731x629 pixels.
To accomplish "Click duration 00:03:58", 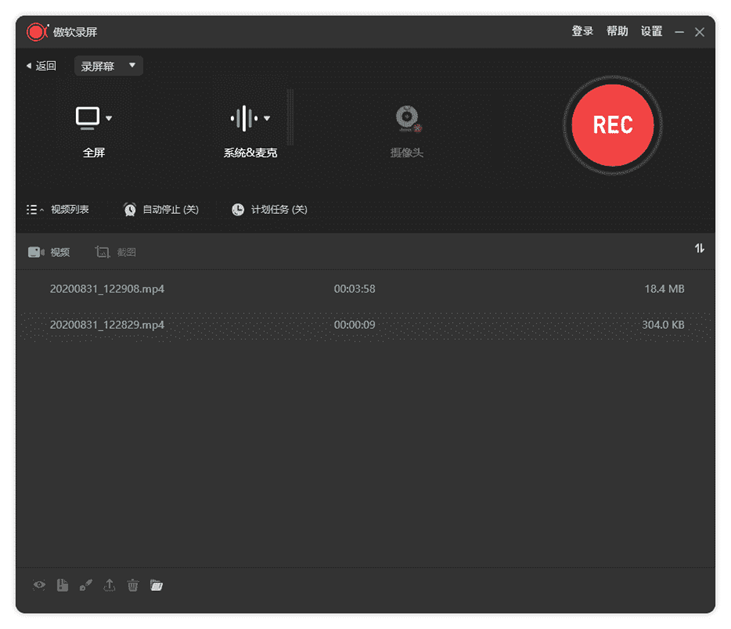I will (x=354, y=289).
